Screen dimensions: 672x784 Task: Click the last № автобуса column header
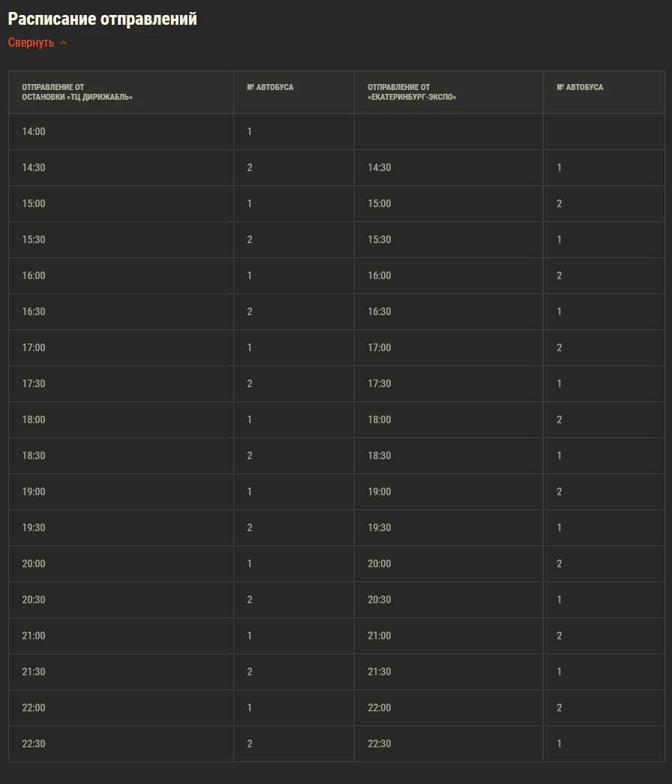point(580,88)
